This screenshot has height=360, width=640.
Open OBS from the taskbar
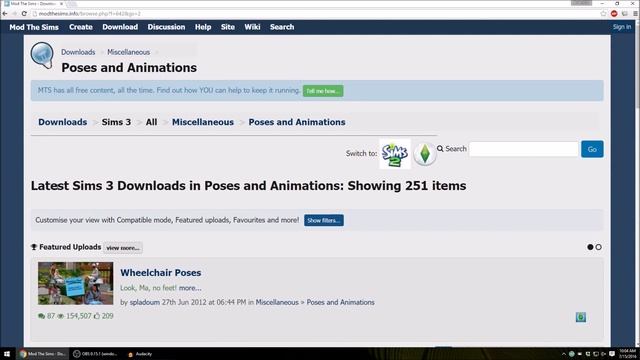click(96, 354)
